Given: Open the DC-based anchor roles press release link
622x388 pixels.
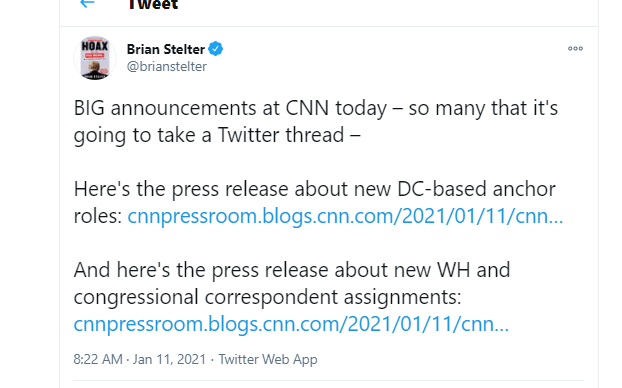Looking at the screenshot, I should point(345,216).
